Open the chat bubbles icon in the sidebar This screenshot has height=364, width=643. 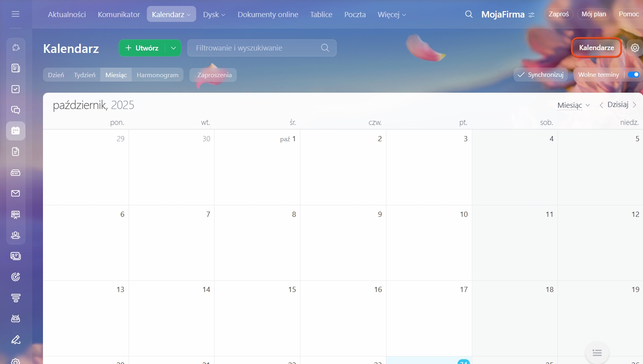pos(16,110)
